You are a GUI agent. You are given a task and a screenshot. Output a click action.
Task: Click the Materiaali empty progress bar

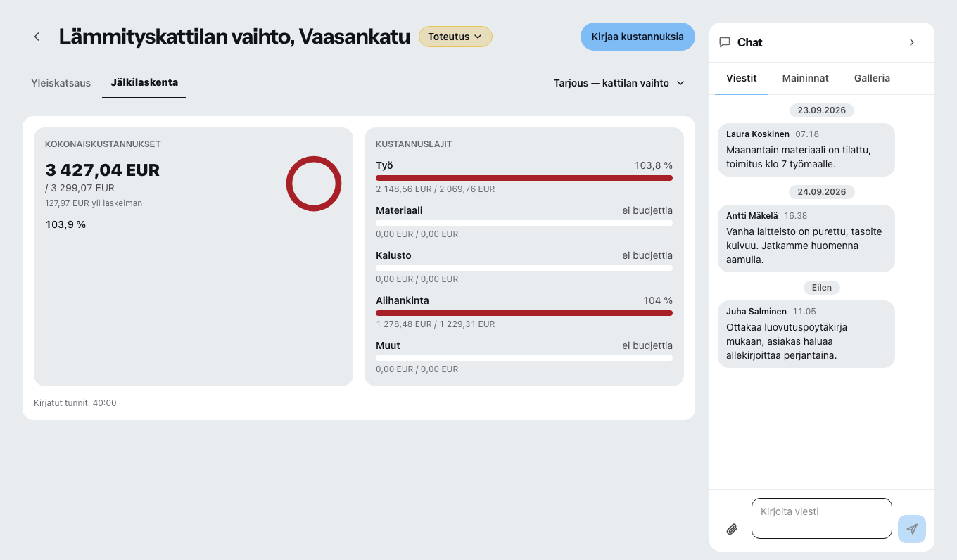click(524, 223)
